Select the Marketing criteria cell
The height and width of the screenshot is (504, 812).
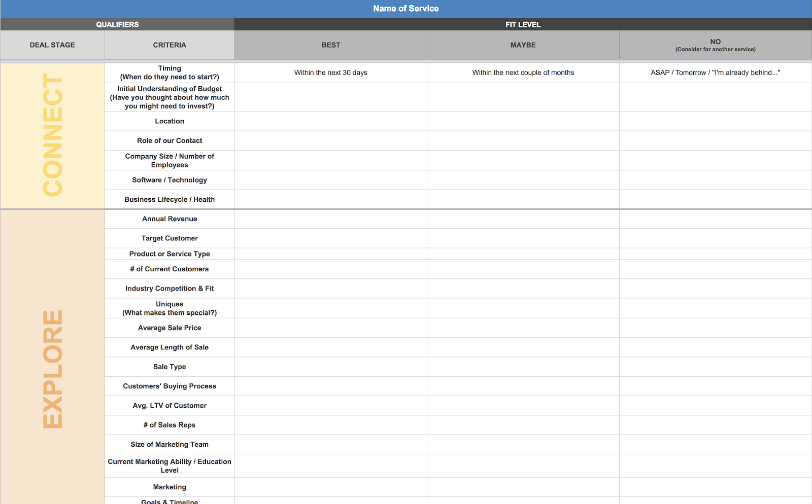(x=170, y=487)
